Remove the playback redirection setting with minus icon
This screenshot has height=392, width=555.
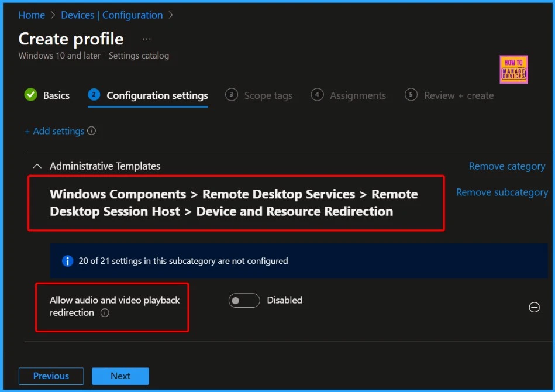click(x=534, y=307)
